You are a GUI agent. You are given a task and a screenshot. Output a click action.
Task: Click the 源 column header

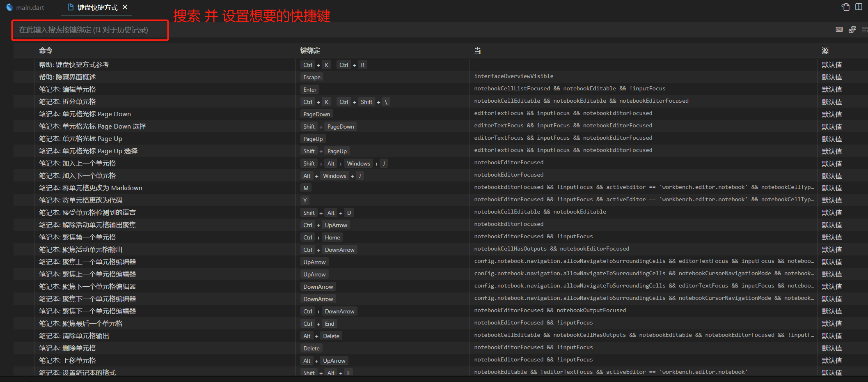[825, 51]
